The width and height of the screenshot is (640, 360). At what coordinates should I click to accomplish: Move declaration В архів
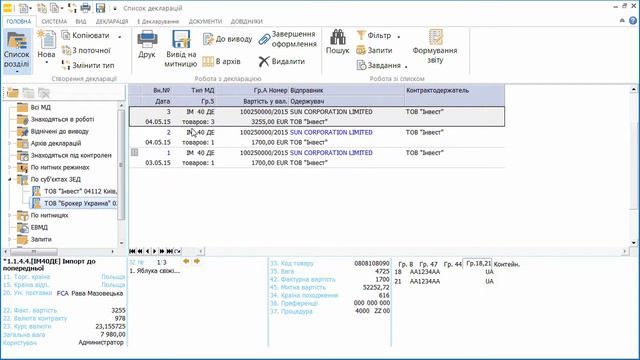click(x=221, y=61)
